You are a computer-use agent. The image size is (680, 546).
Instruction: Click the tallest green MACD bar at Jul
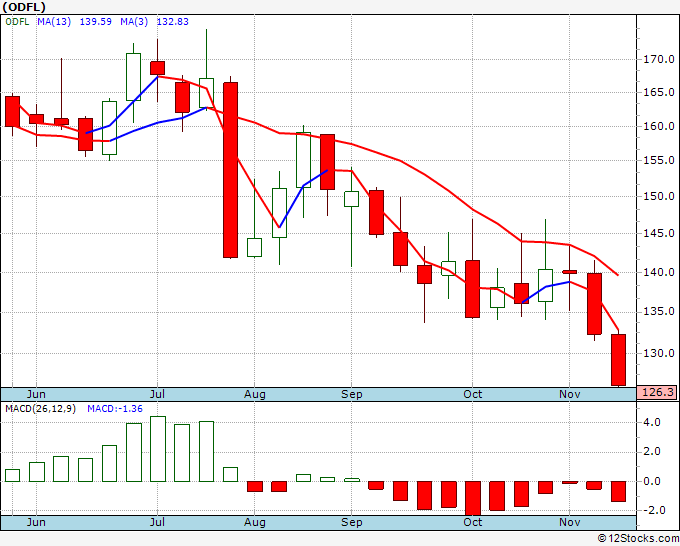[158, 449]
